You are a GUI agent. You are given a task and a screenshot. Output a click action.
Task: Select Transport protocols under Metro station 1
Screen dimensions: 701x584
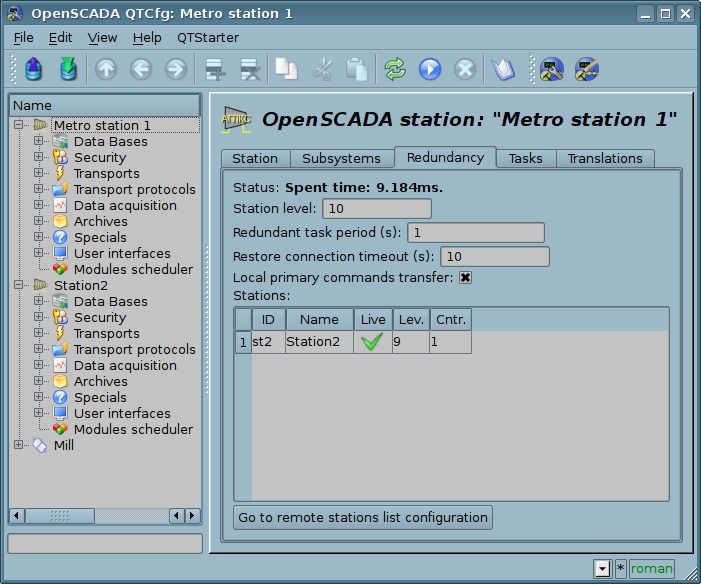click(x=135, y=189)
